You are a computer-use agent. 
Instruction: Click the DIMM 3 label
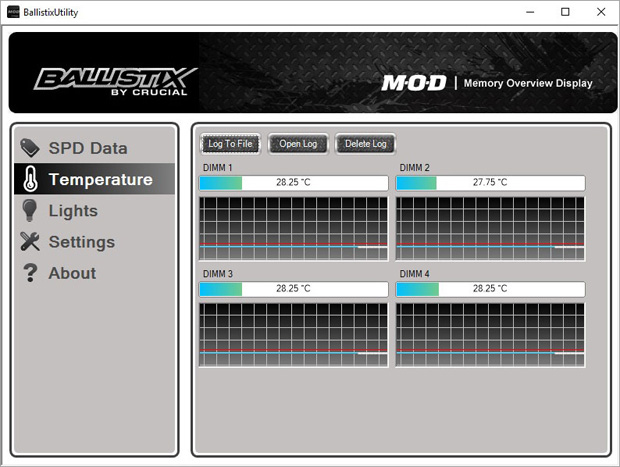point(217,274)
